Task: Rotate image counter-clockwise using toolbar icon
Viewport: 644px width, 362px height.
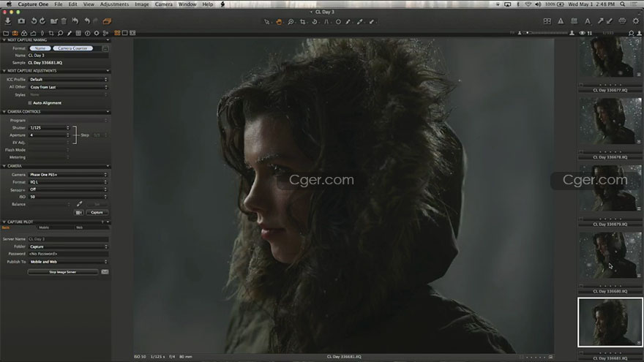Action: [x=34, y=21]
